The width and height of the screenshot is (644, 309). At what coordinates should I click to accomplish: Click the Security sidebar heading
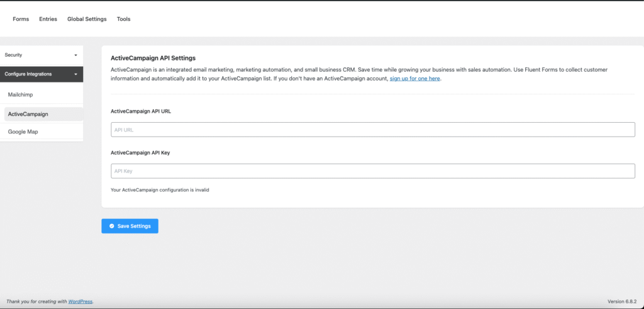coord(14,55)
